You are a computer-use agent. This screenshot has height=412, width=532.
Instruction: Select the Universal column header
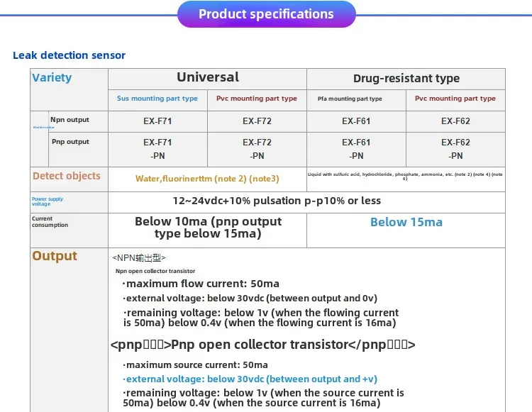tap(207, 77)
